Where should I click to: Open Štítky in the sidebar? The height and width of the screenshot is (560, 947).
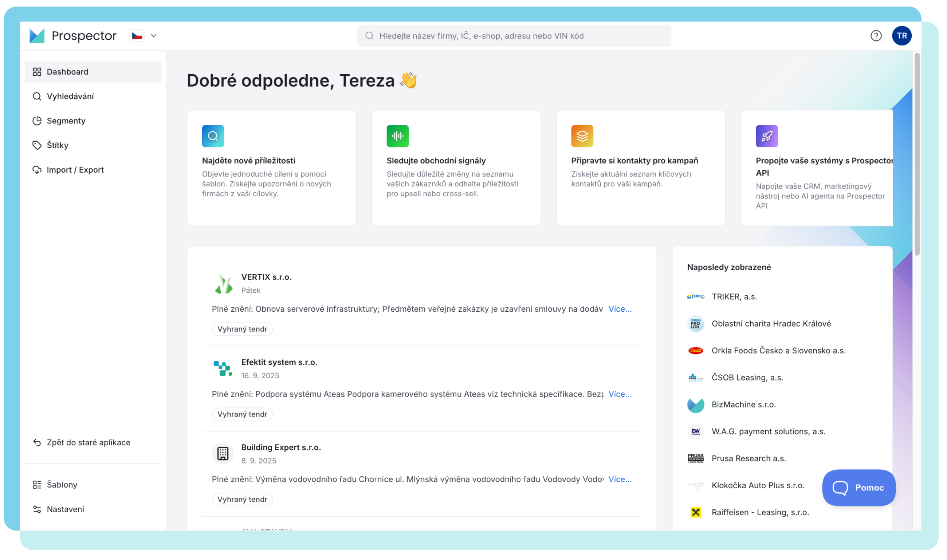(x=58, y=145)
